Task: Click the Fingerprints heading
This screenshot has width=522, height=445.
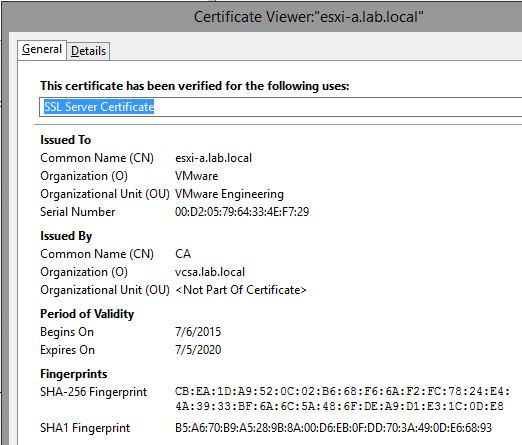Action: (74, 374)
